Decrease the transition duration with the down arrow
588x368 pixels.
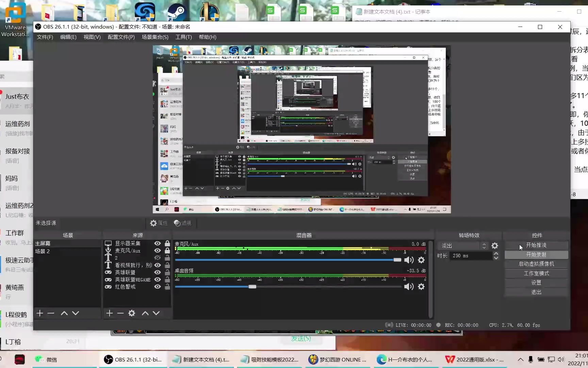(496, 258)
